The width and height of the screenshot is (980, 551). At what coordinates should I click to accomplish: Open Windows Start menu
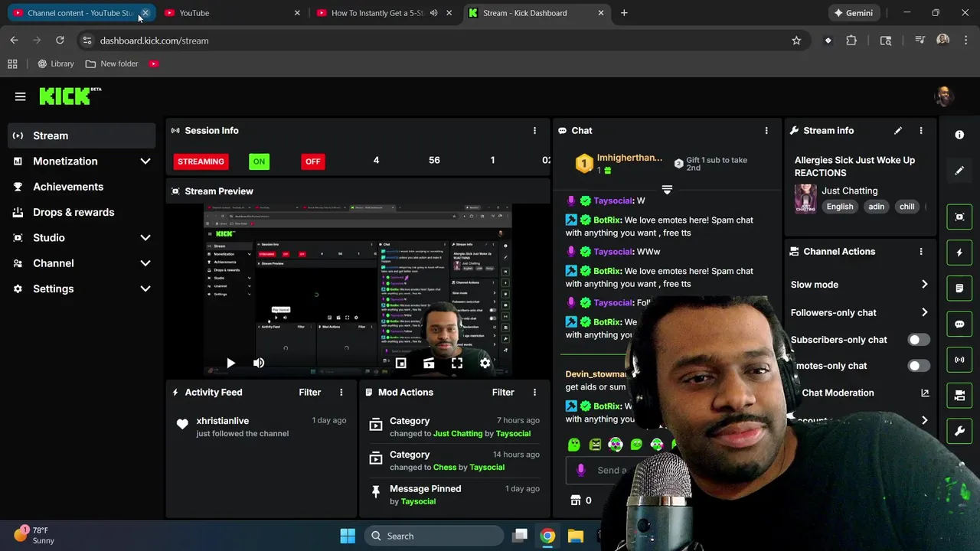point(348,536)
